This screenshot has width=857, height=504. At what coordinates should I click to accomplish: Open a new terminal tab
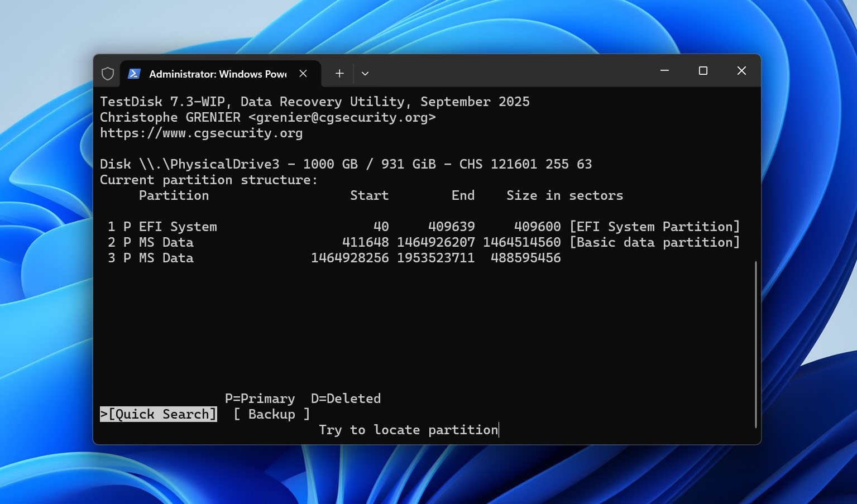[339, 73]
